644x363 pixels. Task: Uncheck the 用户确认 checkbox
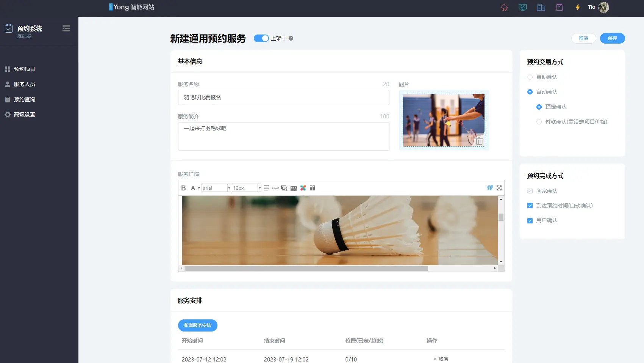click(530, 221)
